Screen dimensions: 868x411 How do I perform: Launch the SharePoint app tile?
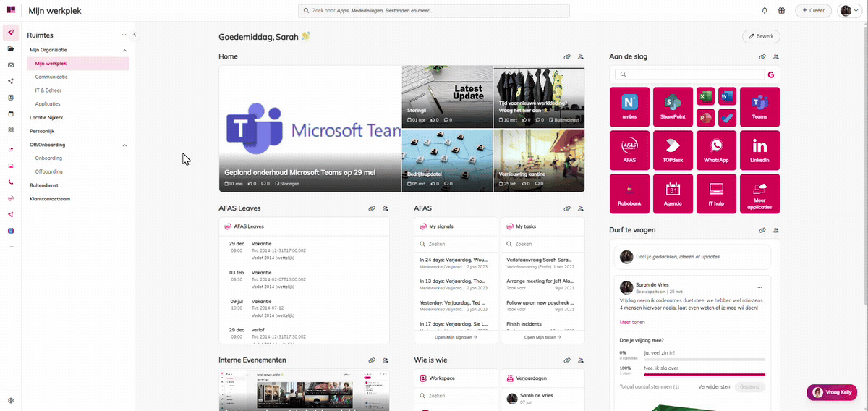click(673, 107)
